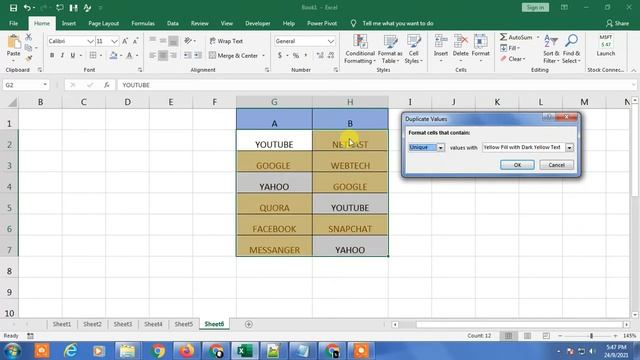
Task: Open the Fill dropdown in Editing
Action: 510,48
